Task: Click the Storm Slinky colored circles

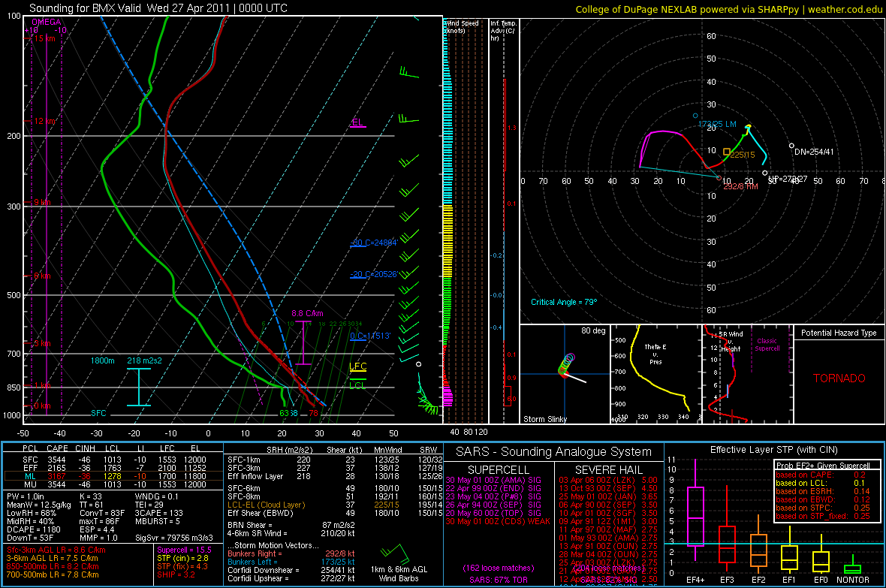Action: (x=566, y=364)
